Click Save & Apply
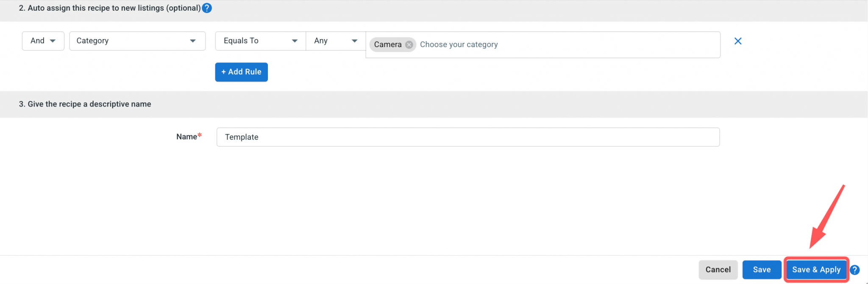The image size is (868, 284). [x=816, y=270]
